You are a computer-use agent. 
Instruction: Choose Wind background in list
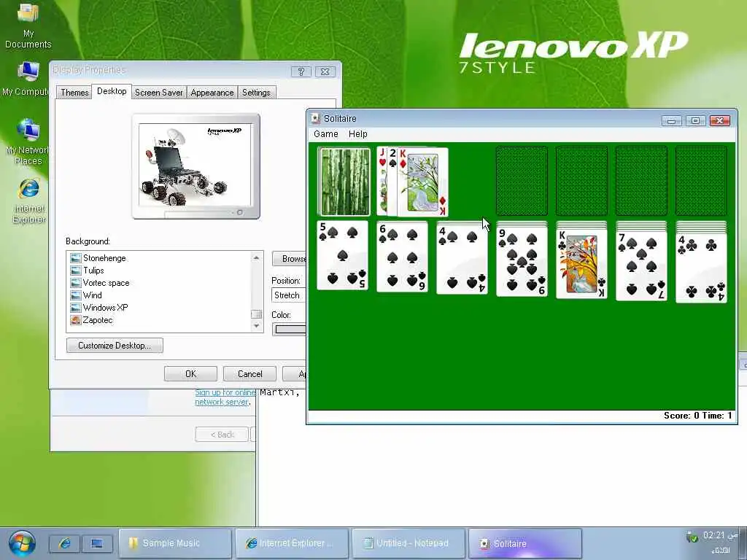(x=92, y=295)
